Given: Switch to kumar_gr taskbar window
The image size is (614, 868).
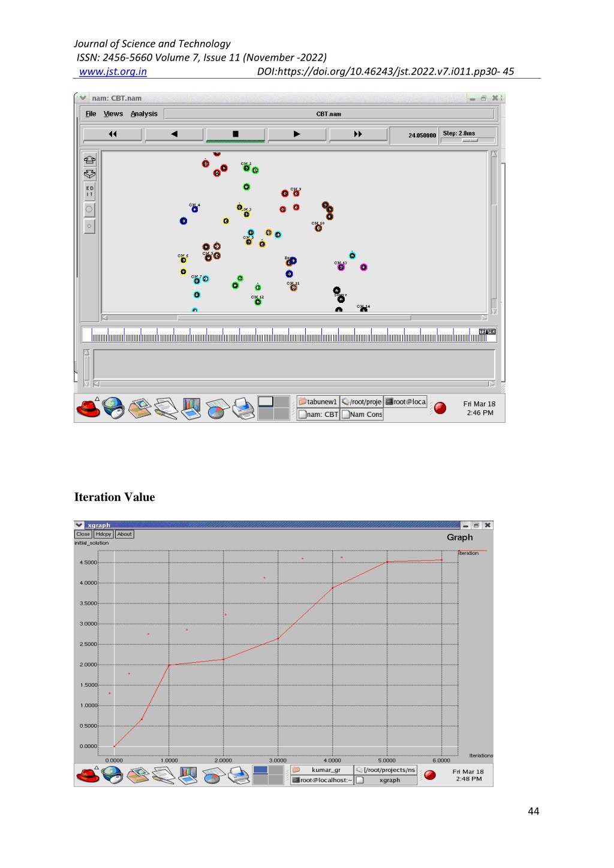Looking at the screenshot, I should [322, 770].
